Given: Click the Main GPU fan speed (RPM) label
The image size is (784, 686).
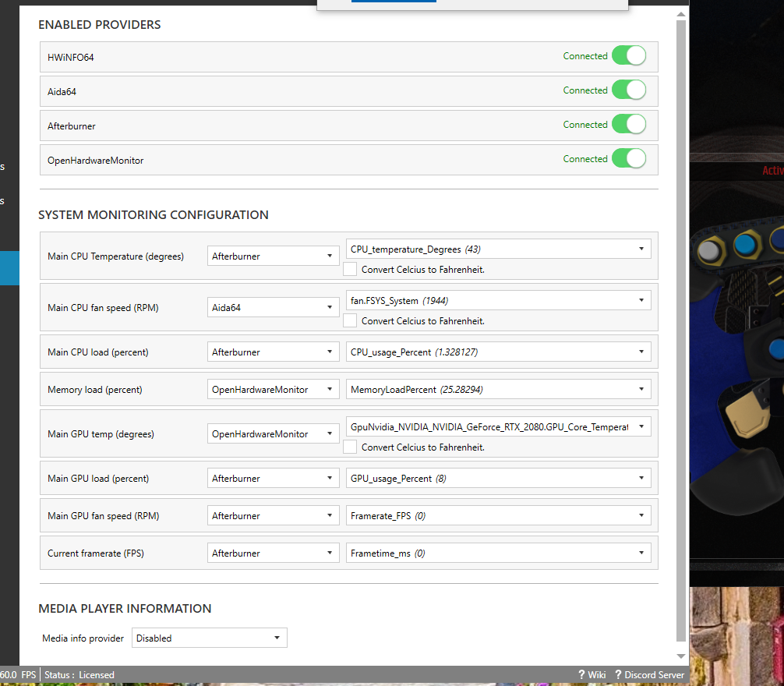Looking at the screenshot, I should [x=103, y=516].
